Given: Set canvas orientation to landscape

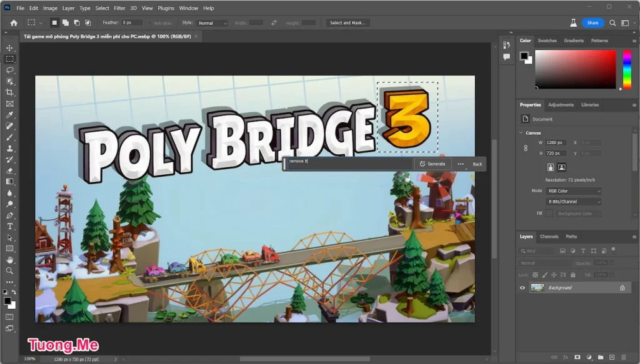Looking at the screenshot, I should [x=562, y=167].
